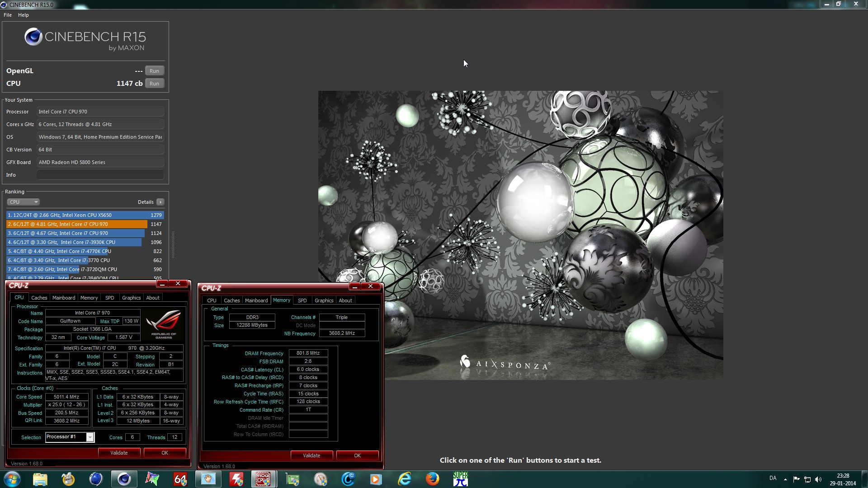The width and height of the screenshot is (868, 488).
Task: Open the File menu
Action: pos(8,15)
